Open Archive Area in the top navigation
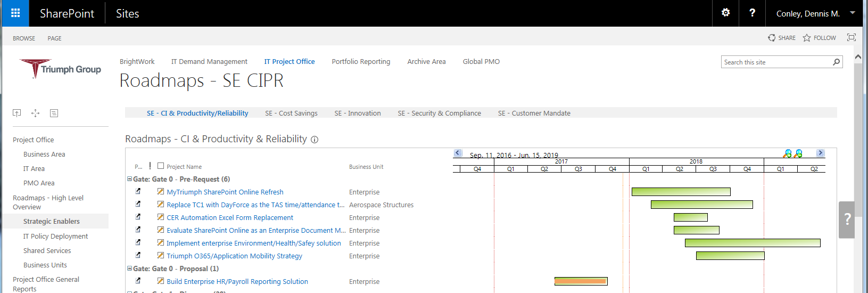This screenshot has width=868, height=293. click(426, 62)
